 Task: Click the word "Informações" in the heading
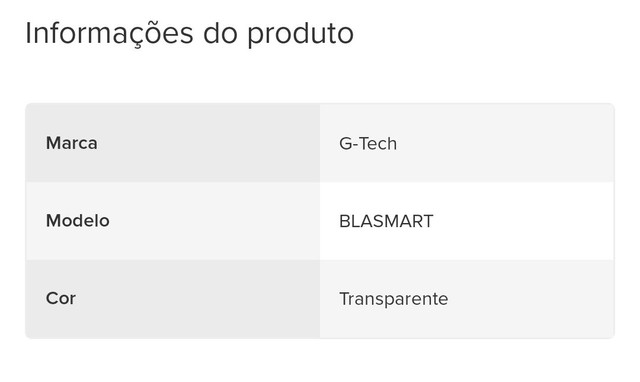109,34
